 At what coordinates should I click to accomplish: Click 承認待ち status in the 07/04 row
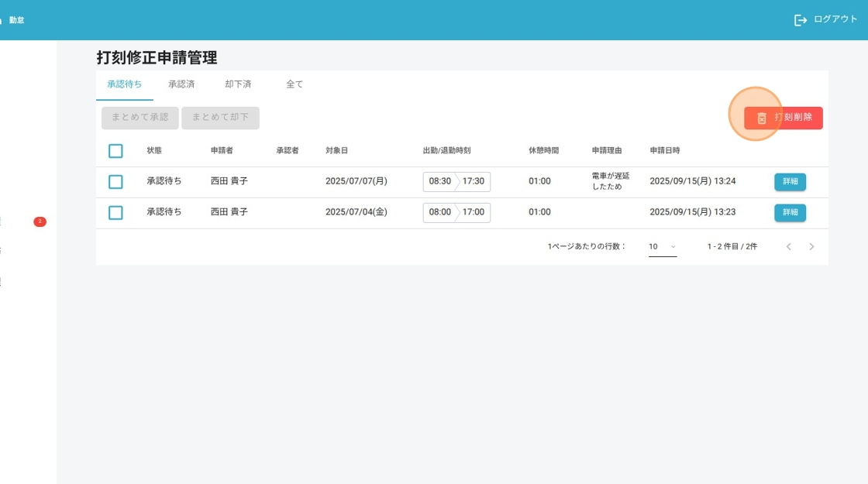point(164,212)
